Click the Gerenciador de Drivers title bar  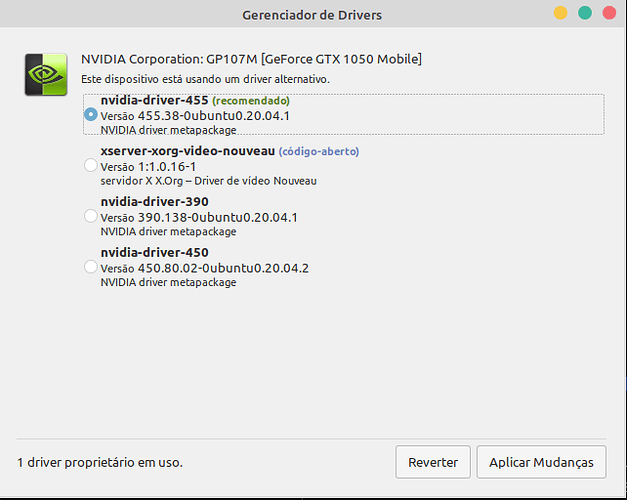312,15
